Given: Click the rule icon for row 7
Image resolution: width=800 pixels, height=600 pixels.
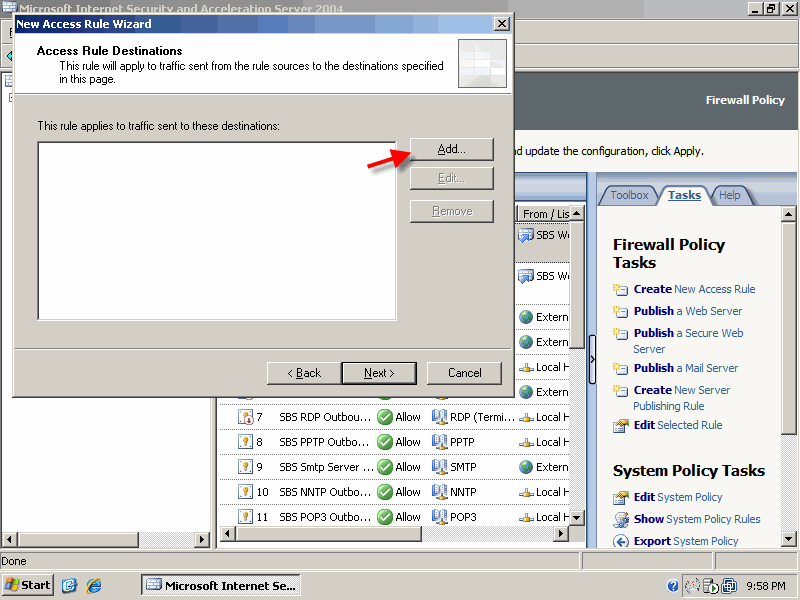Looking at the screenshot, I should point(245,417).
